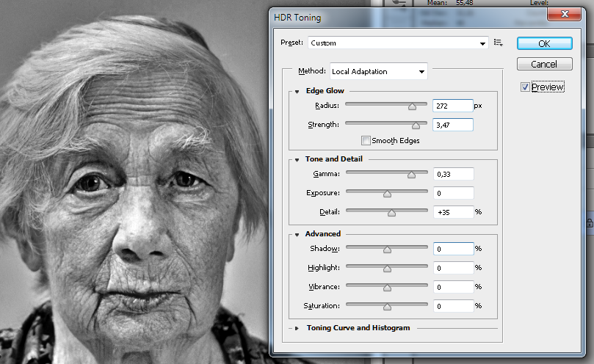Open the Preset dropdown
This screenshot has height=364, width=594.
pyautogui.click(x=397, y=43)
